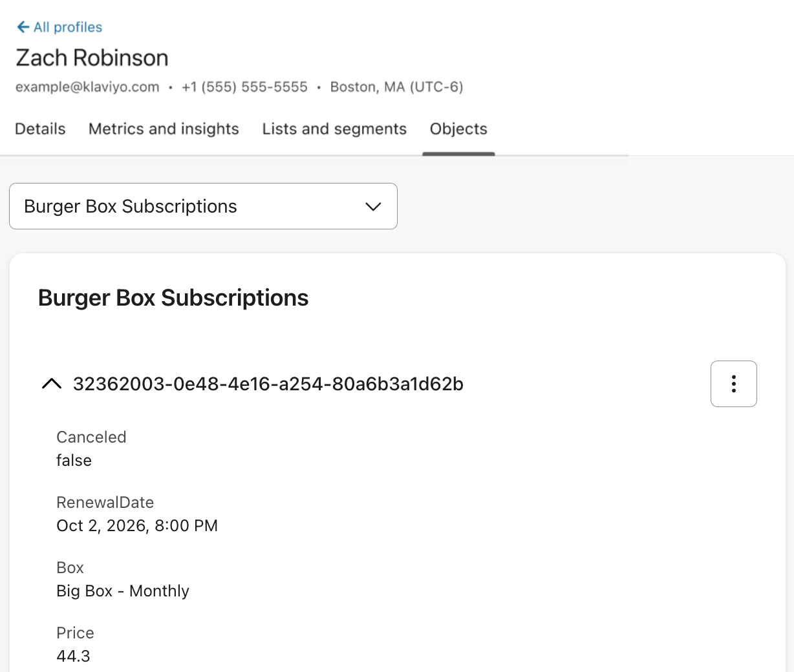
Task: Select the Lists and segments tab
Action: pos(334,129)
